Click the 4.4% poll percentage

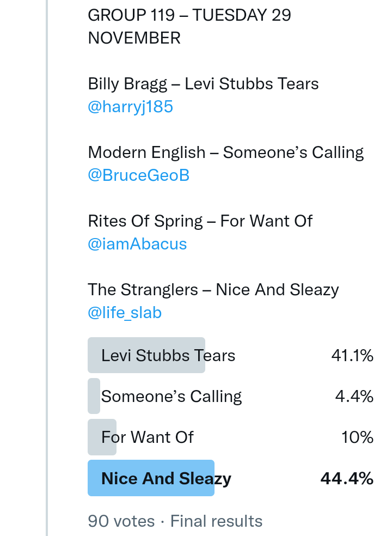point(354,397)
